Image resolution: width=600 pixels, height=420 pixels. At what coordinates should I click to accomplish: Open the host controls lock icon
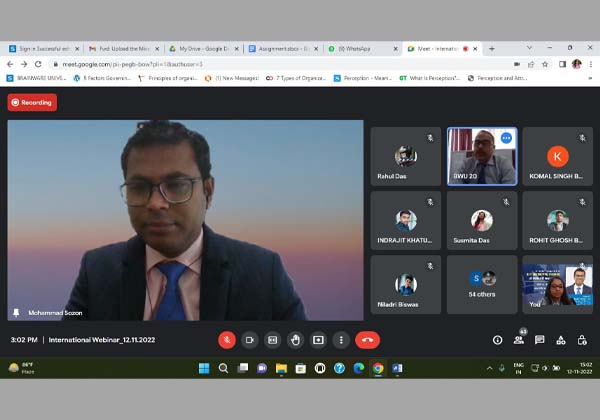coord(582,340)
